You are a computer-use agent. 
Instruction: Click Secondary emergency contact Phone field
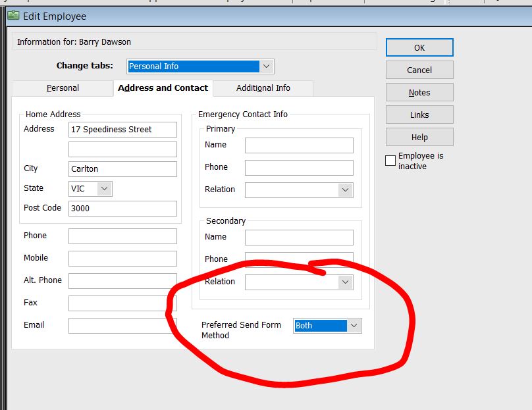click(299, 259)
